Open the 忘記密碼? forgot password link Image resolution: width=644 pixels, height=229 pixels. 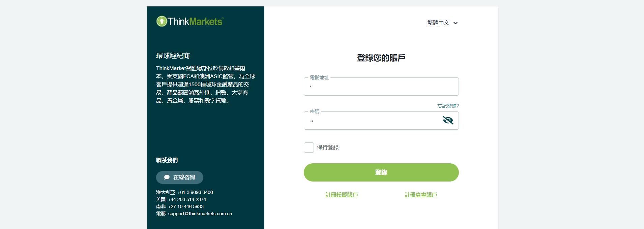[448, 106]
